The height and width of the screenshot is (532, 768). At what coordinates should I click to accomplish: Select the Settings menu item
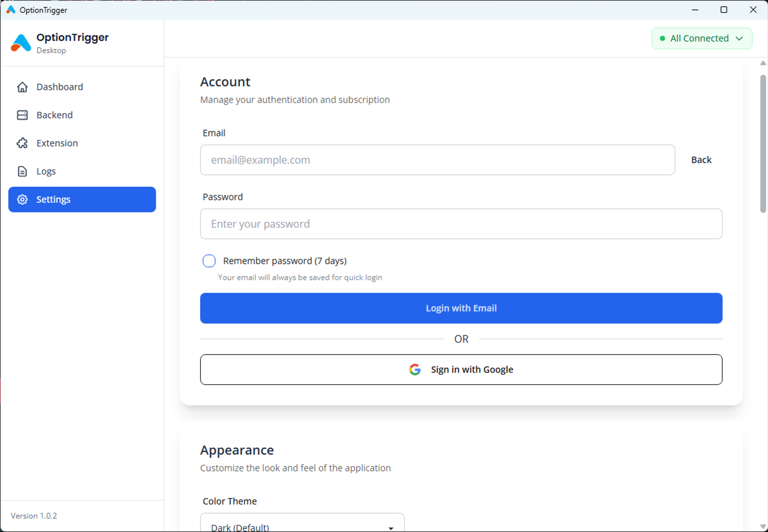82,199
